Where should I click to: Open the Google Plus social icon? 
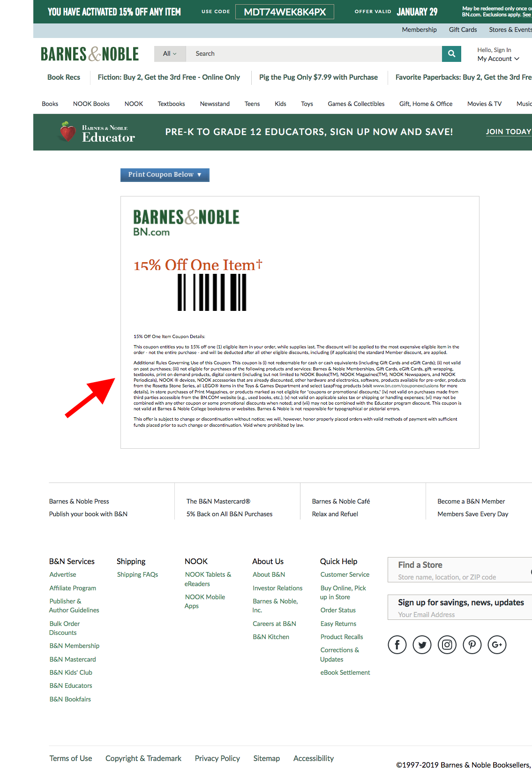click(x=497, y=645)
